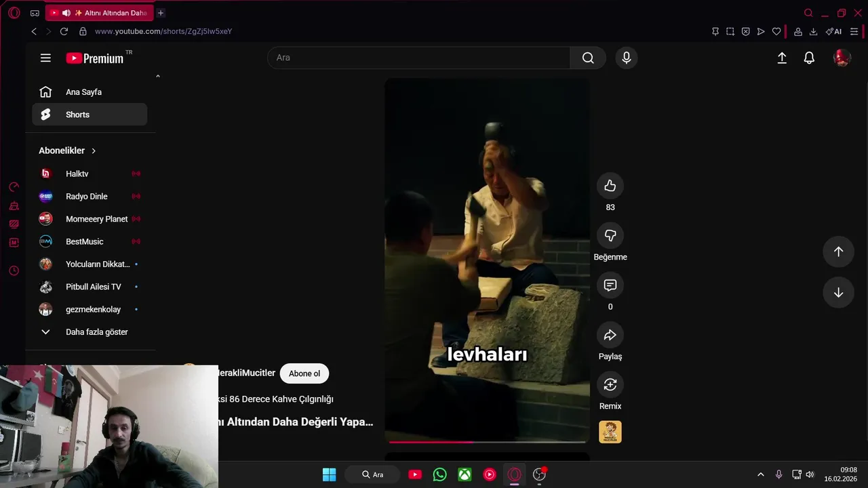Viewport: 868px width, 488px height.
Task: Open the browser downloads panel
Action: coord(813,31)
